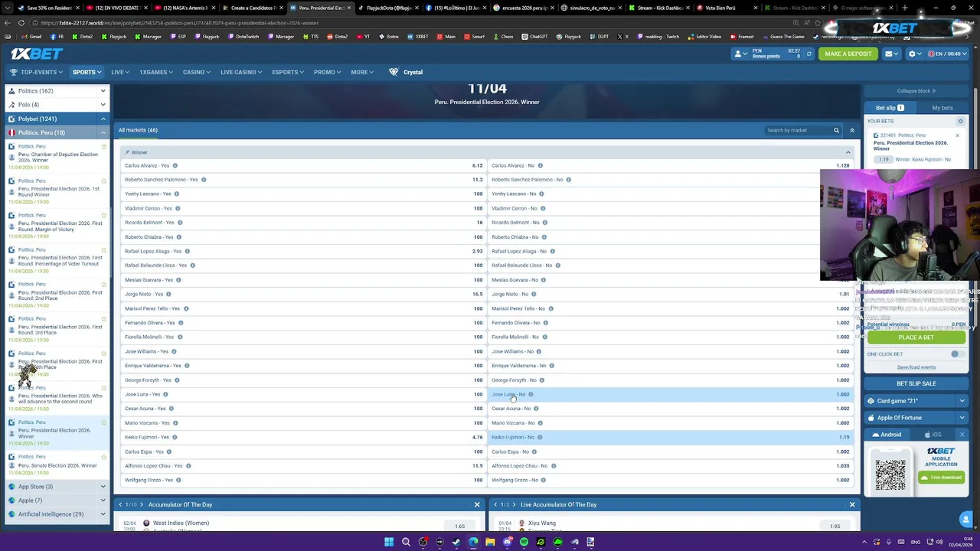Click the Windows Start button in taskbar

pyautogui.click(x=389, y=542)
